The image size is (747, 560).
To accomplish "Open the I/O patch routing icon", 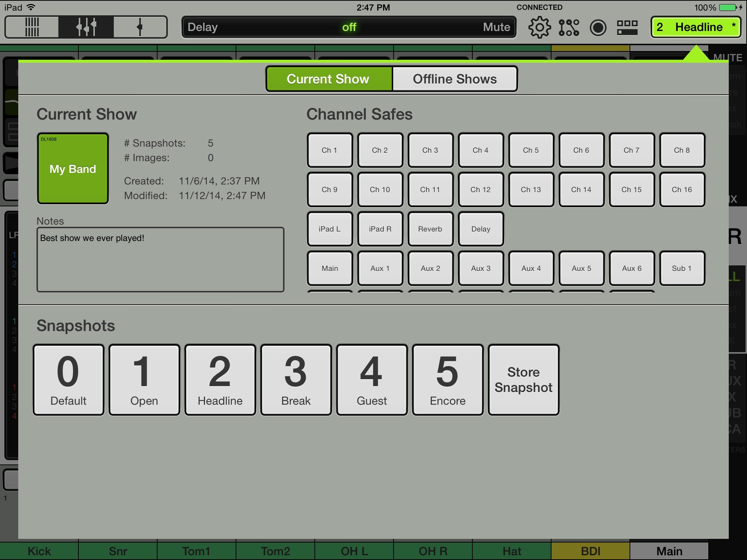I will coord(569,27).
